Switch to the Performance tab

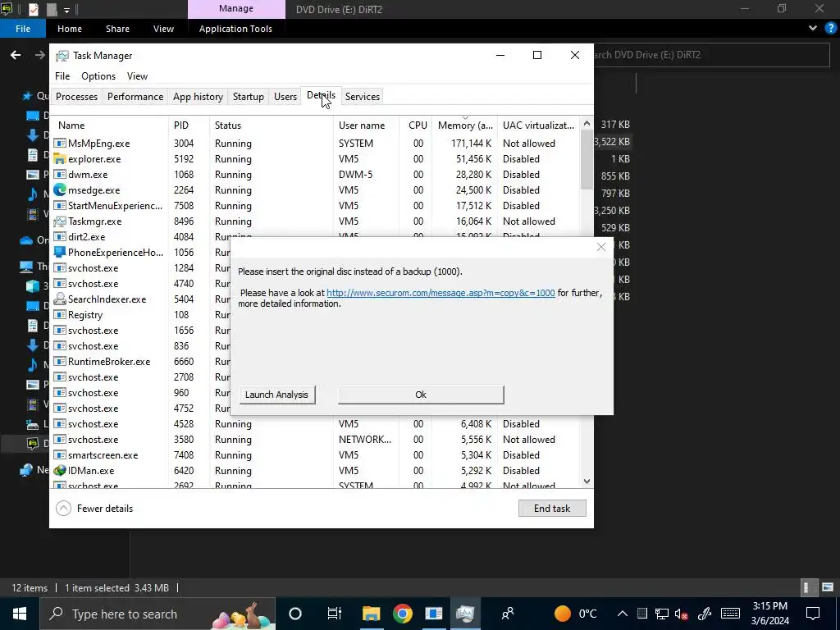click(x=135, y=97)
